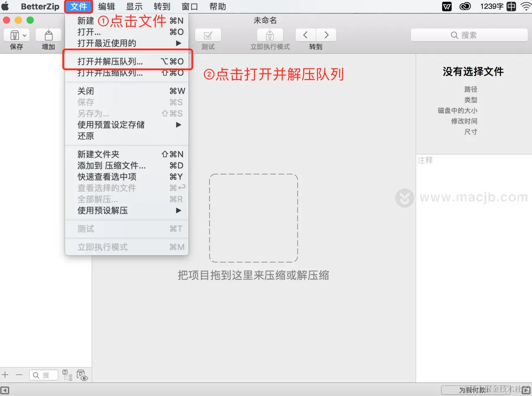This screenshot has height=396, width=532.
Task: Choose 还原 from the file menu
Action: tap(127, 136)
